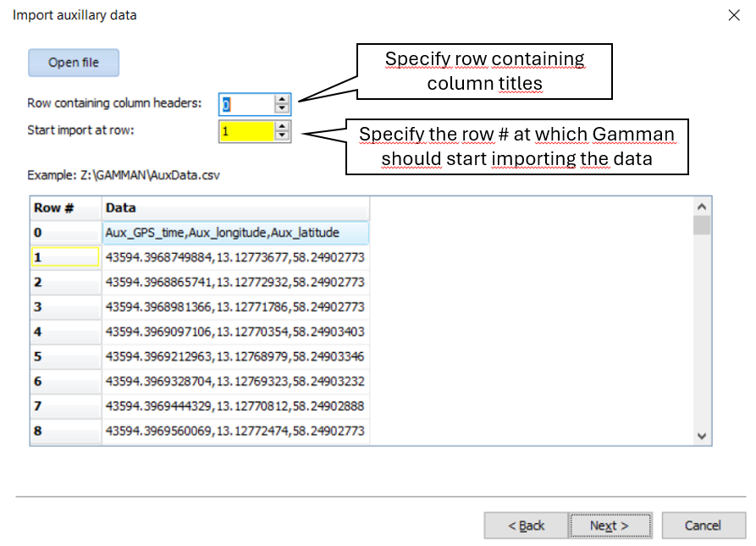The image size is (756, 546).
Task: Click the scrollbar down arrow
Action: pyautogui.click(x=701, y=437)
